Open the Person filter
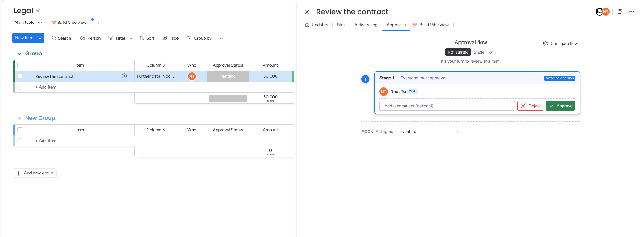Image resolution: width=644 pixels, height=237 pixels. coord(90,38)
